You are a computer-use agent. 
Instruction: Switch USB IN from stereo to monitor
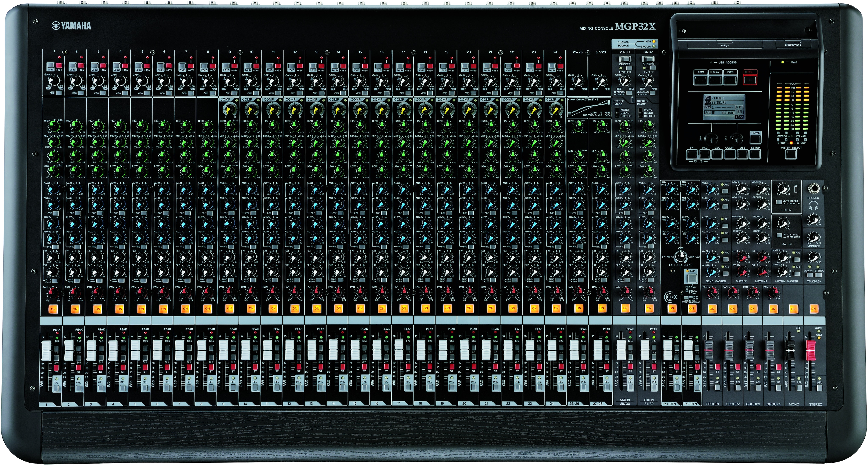click(x=779, y=203)
